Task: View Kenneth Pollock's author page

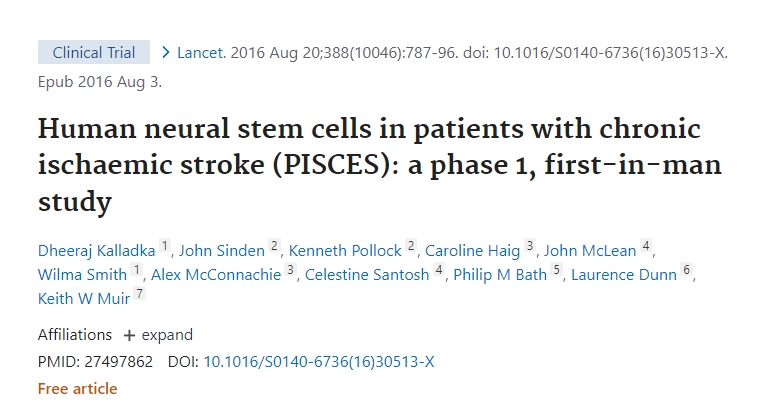Action: 347,250
